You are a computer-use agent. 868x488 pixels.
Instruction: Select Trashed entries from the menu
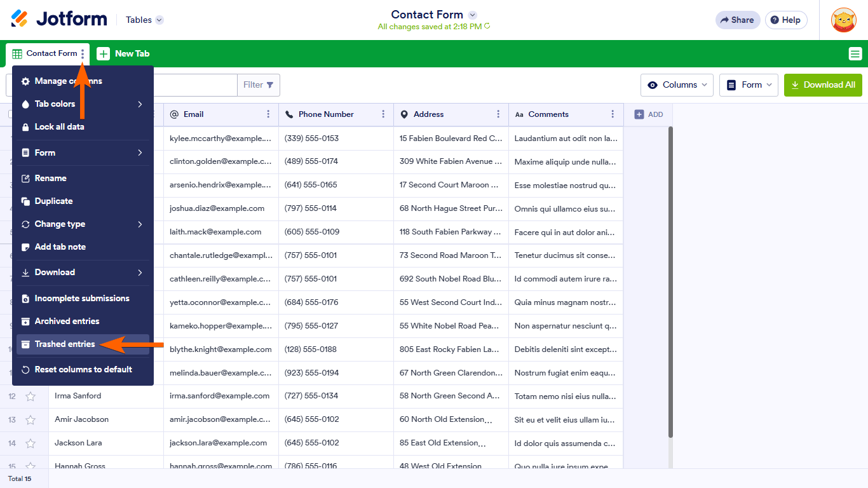(x=65, y=344)
